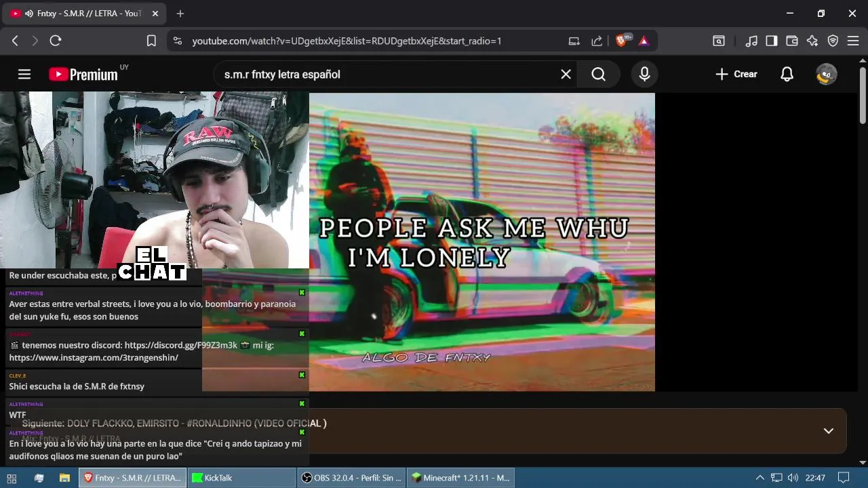Open Brave VPN shield icon
868x488 pixels.
point(833,41)
